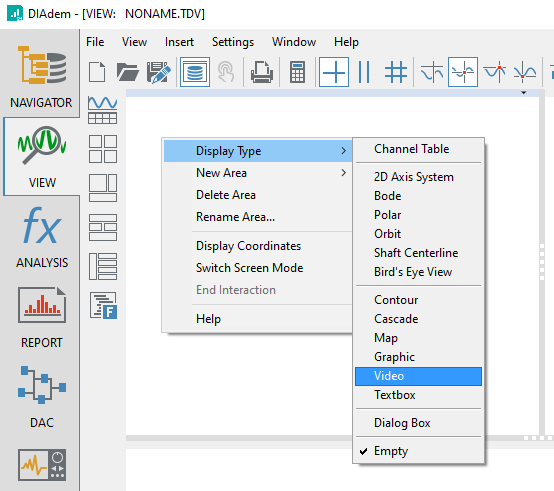Screen dimensions: 554x491
Task: Choose Polar display type
Action: tap(418, 215)
